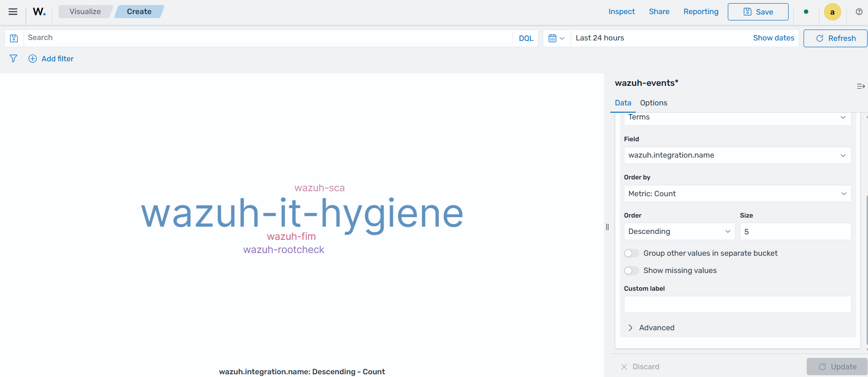Screen dimensions: 868x377
Task: Open the calendar quick date menu
Action: (556, 38)
